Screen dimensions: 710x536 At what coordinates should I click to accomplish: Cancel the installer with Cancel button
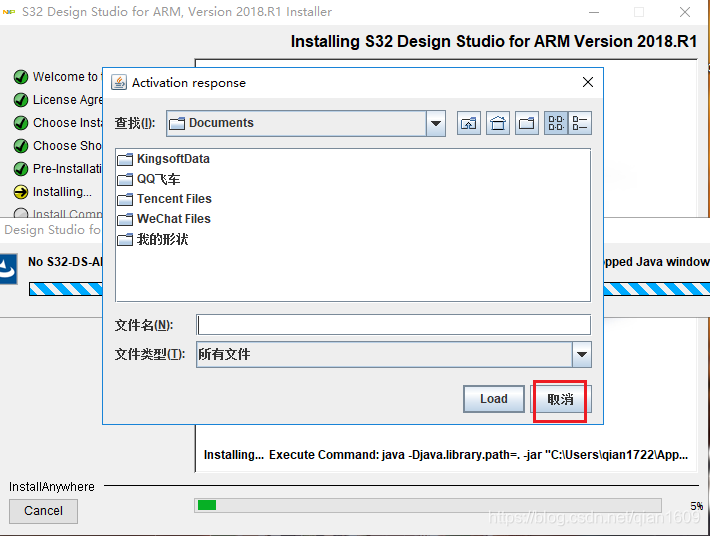click(43, 511)
